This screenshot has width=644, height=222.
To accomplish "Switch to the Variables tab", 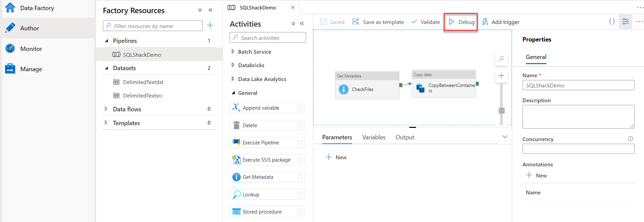I will (x=374, y=137).
